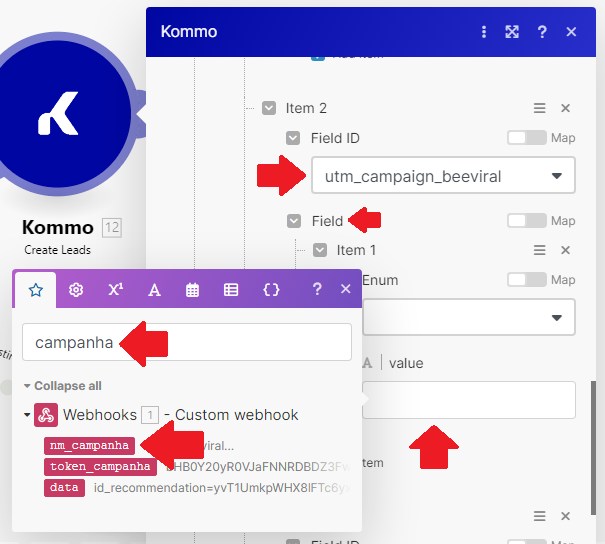Switch to the starred favorites tab
The width and height of the screenshot is (605, 544).
click(x=36, y=290)
